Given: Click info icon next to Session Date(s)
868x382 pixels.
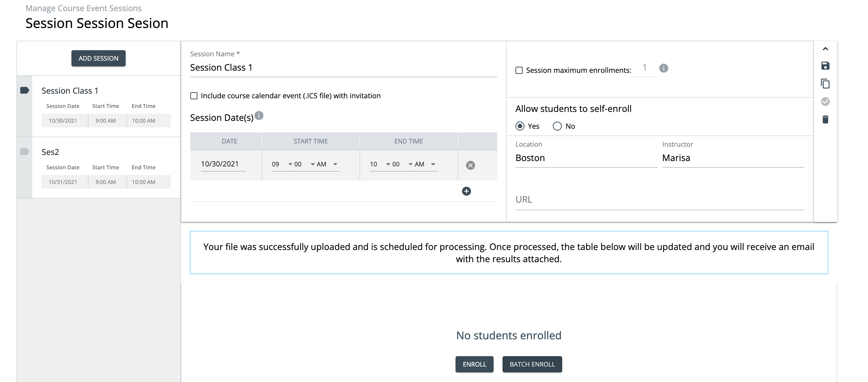Looking at the screenshot, I should [x=259, y=116].
